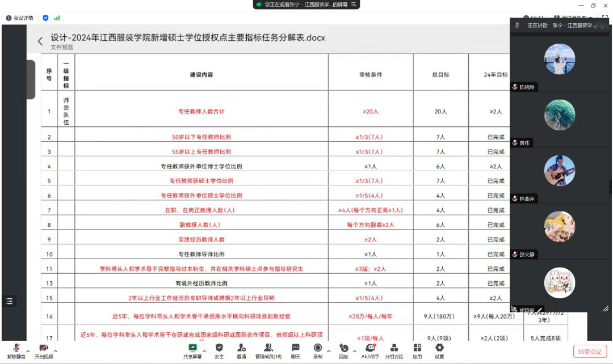Click 会议详情 meeting details

pyautogui.click(x=19, y=18)
